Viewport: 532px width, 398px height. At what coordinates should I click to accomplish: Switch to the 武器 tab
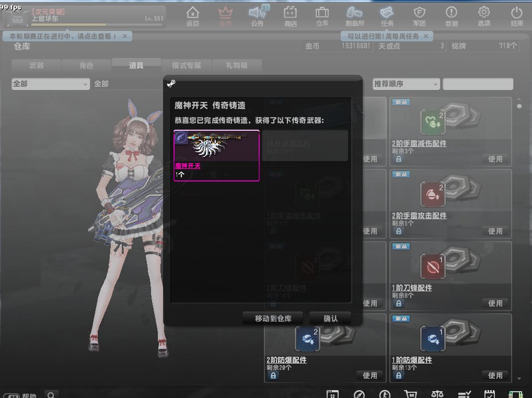(36, 65)
